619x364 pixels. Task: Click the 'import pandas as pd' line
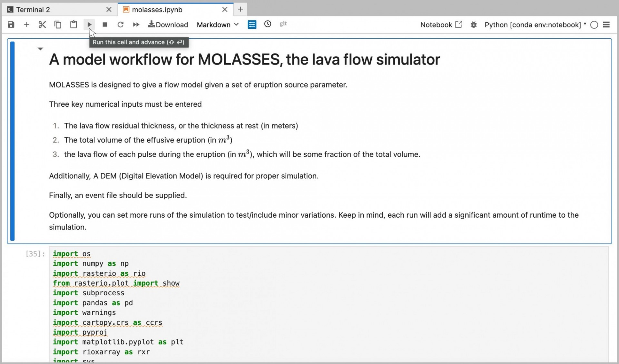tap(93, 303)
